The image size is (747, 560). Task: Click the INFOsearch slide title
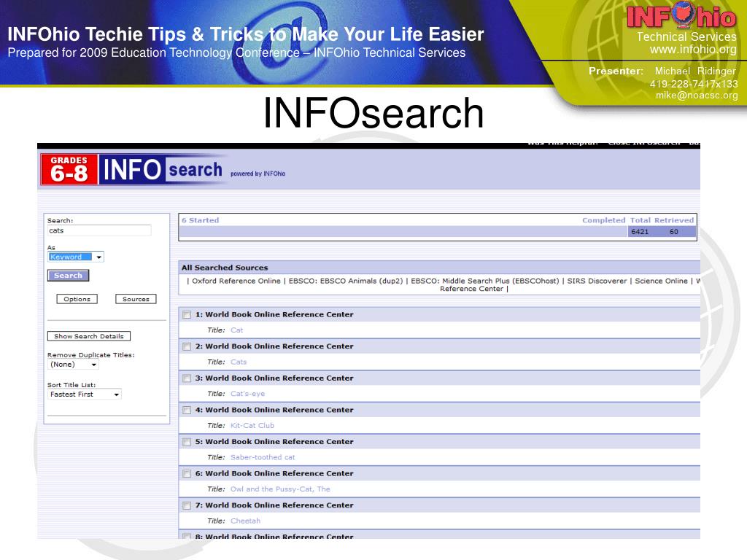(373, 113)
